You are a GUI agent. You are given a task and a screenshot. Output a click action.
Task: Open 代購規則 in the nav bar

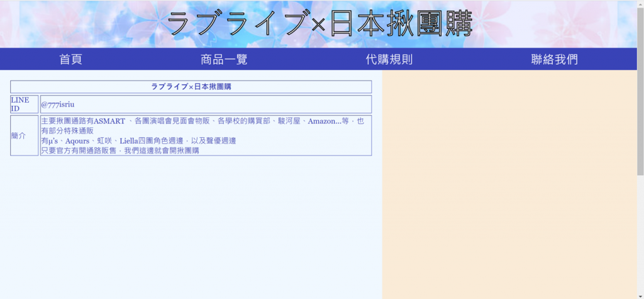coord(389,59)
